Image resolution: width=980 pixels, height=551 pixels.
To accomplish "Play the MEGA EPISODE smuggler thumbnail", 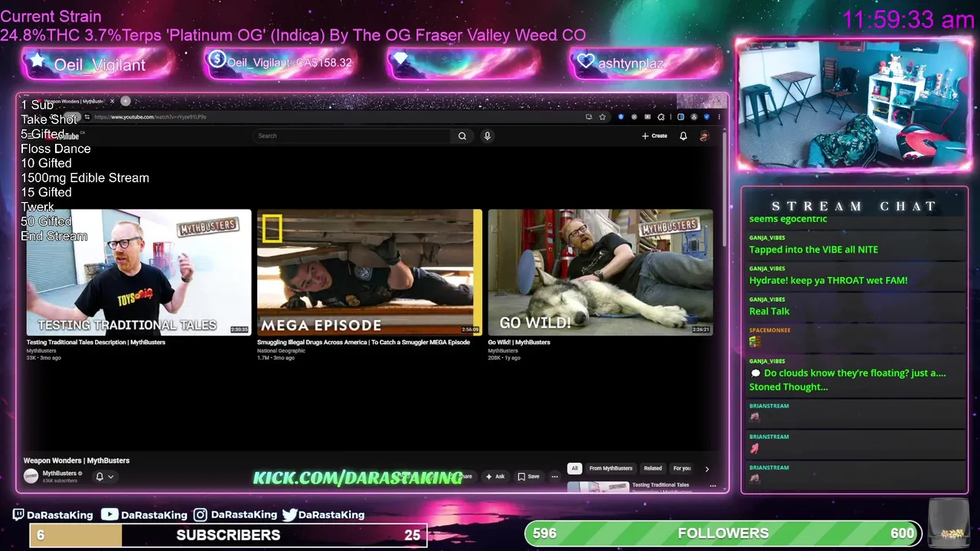I will pos(370,272).
